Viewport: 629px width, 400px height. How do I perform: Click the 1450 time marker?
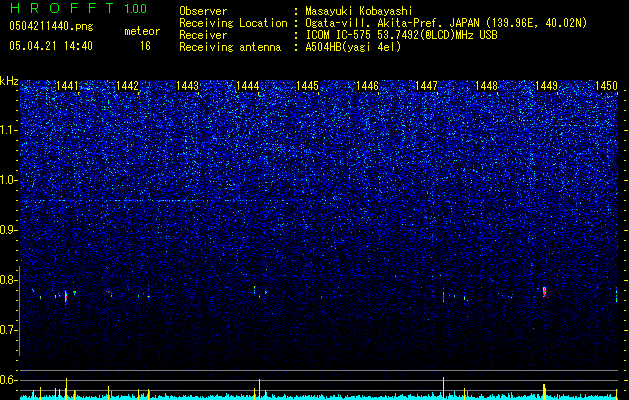click(x=606, y=86)
